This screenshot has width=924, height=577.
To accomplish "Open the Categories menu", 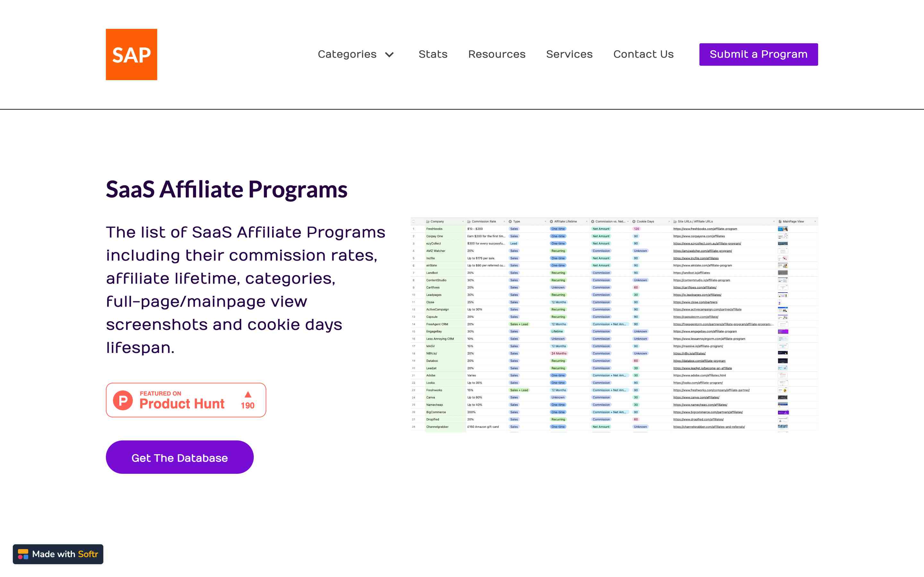I will (347, 54).
